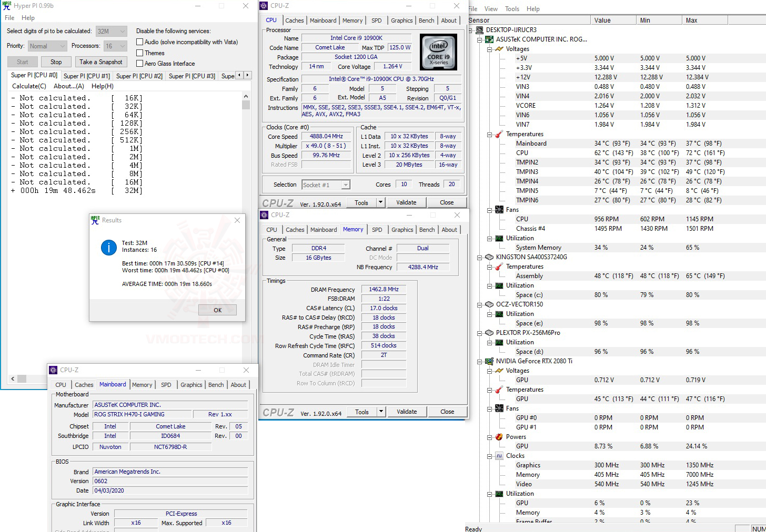Click the Intel Core i9 X-series logo
Viewport: 766px width, 532px height.
tap(438, 52)
